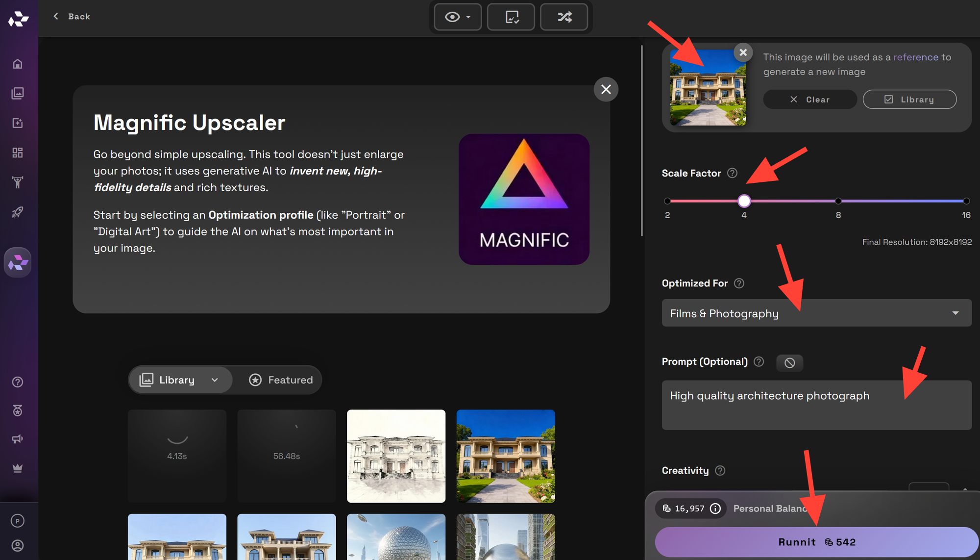
Task: Remove the reference image with its X
Action: (743, 52)
